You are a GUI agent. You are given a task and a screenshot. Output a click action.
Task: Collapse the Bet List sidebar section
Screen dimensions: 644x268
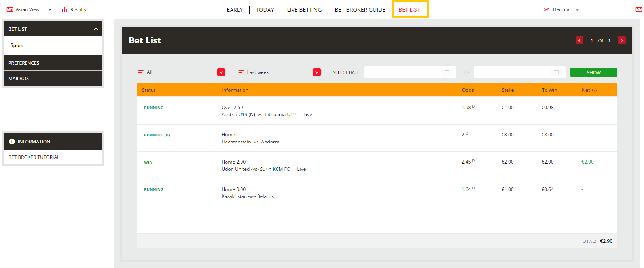point(95,29)
